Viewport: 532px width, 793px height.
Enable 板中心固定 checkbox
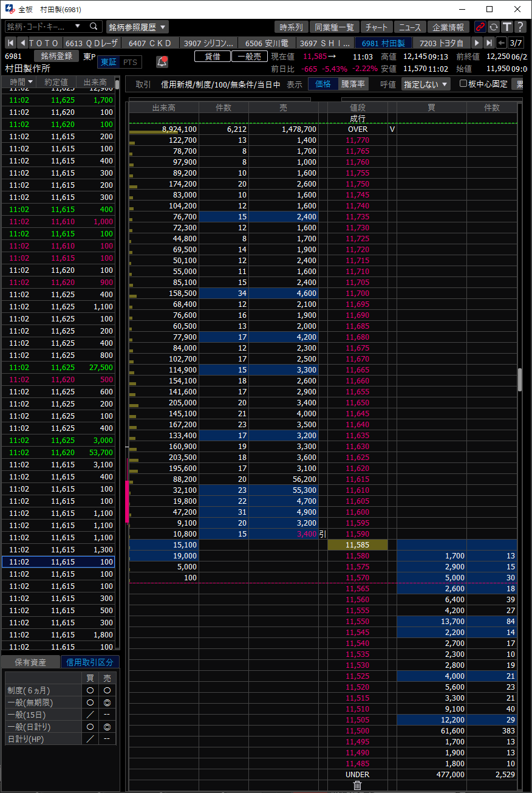tap(463, 84)
